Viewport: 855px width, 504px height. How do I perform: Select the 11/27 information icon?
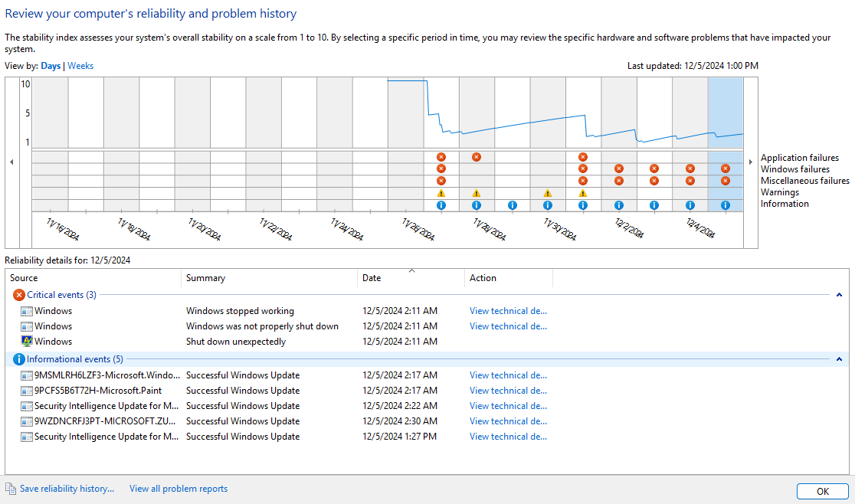tap(441, 205)
